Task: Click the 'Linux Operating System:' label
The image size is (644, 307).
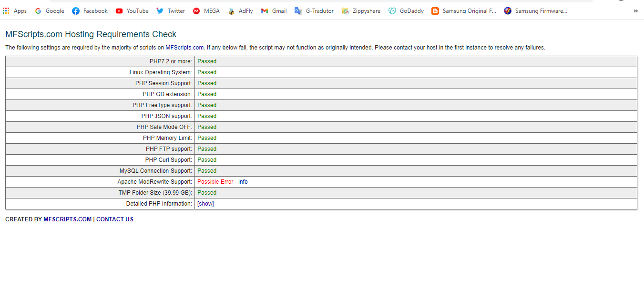Action: [161, 72]
